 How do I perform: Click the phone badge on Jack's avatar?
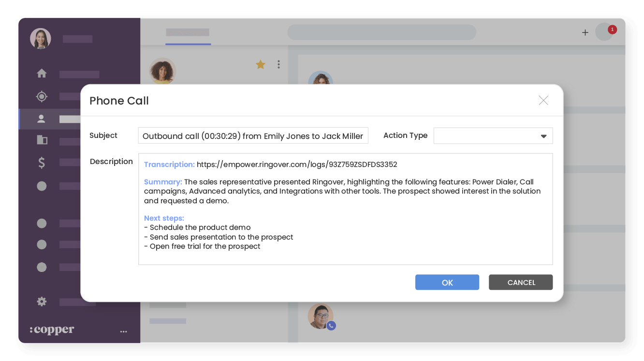[331, 326]
